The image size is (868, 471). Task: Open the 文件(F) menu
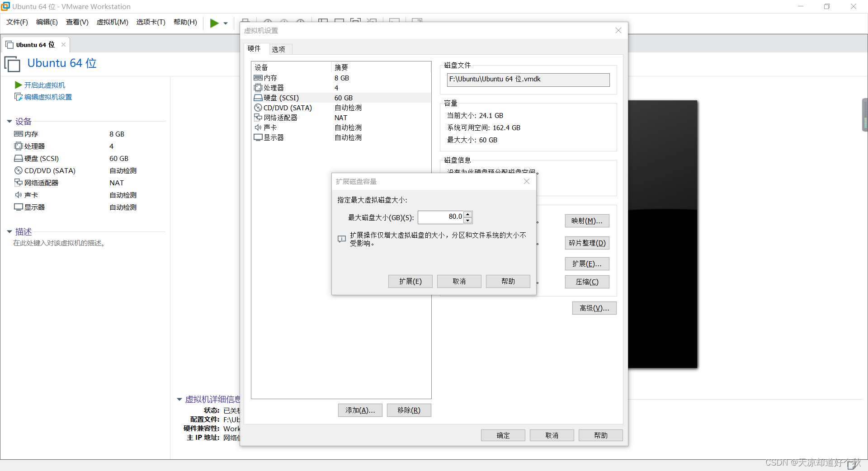click(x=17, y=22)
